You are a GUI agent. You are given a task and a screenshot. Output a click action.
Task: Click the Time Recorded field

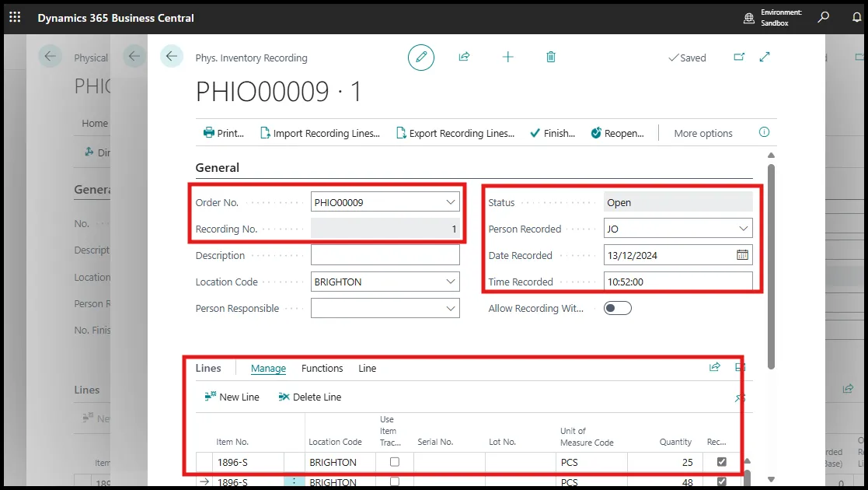[678, 282]
